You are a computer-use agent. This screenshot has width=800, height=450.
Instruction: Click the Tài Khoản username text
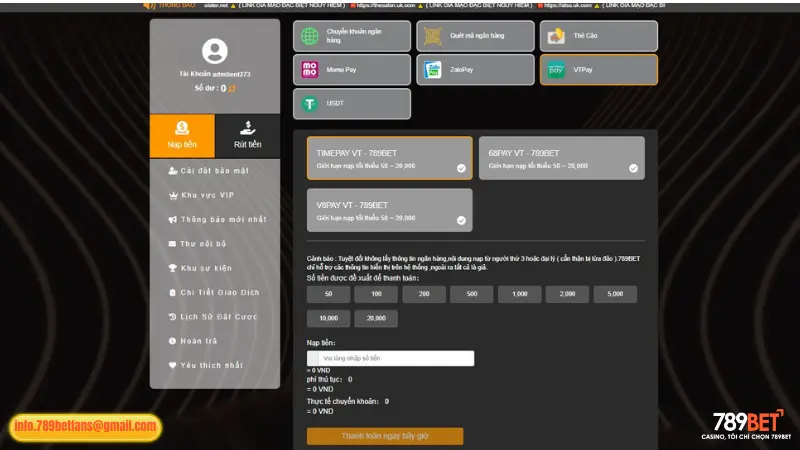pos(215,74)
